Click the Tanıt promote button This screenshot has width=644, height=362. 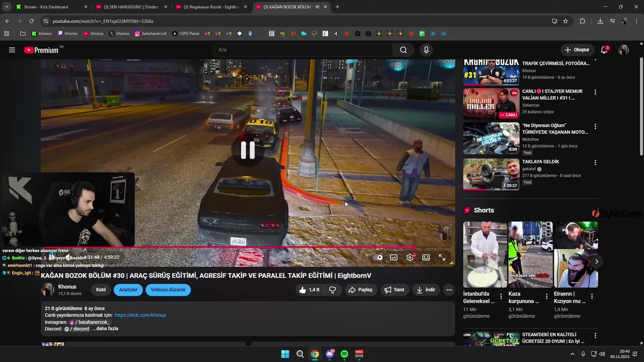(x=394, y=290)
